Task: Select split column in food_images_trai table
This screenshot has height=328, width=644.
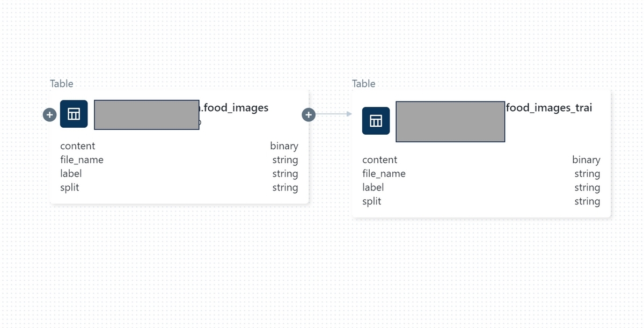Action: [x=481, y=201]
